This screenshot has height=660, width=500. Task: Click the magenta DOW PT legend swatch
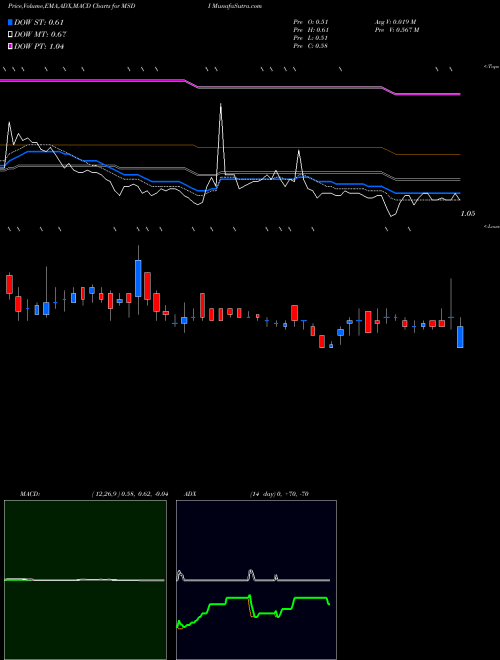[10, 46]
